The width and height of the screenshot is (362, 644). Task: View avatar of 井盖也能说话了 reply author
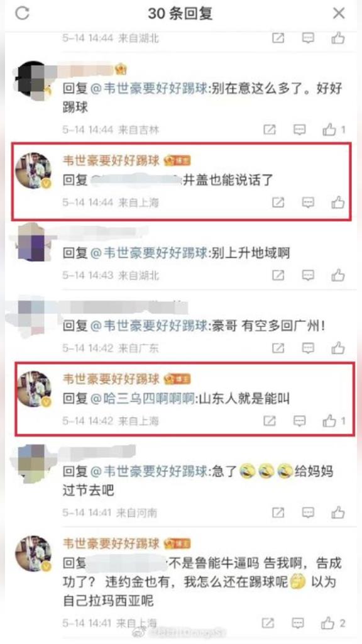(x=33, y=170)
